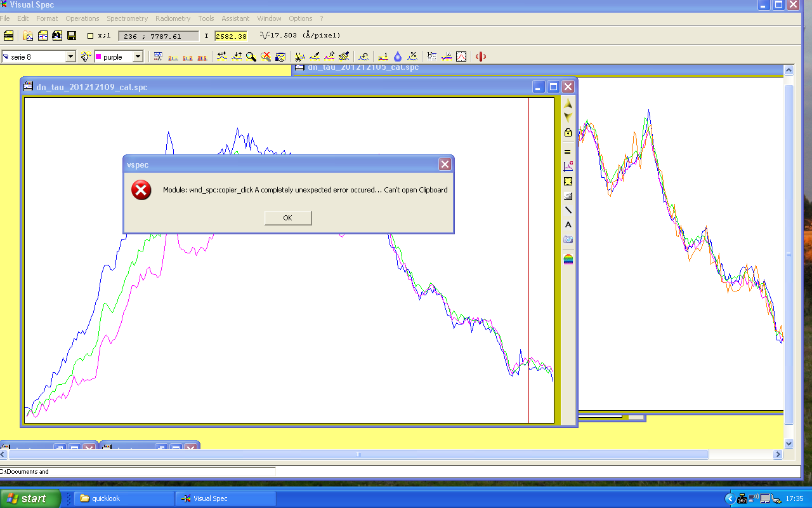Click the red cancel-zoom magnifier icon
Image resolution: width=812 pixels, height=508 pixels.
point(266,57)
